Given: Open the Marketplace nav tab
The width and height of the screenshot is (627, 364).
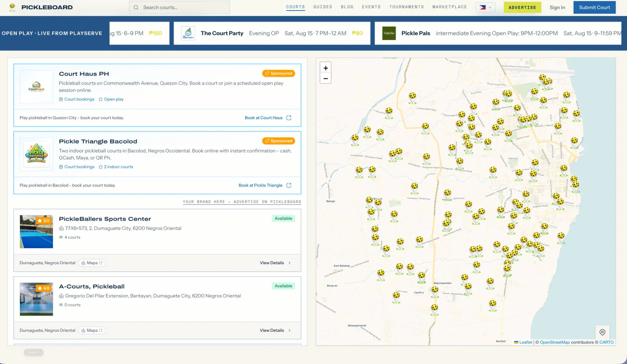Looking at the screenshot, I should click(450, 7).
